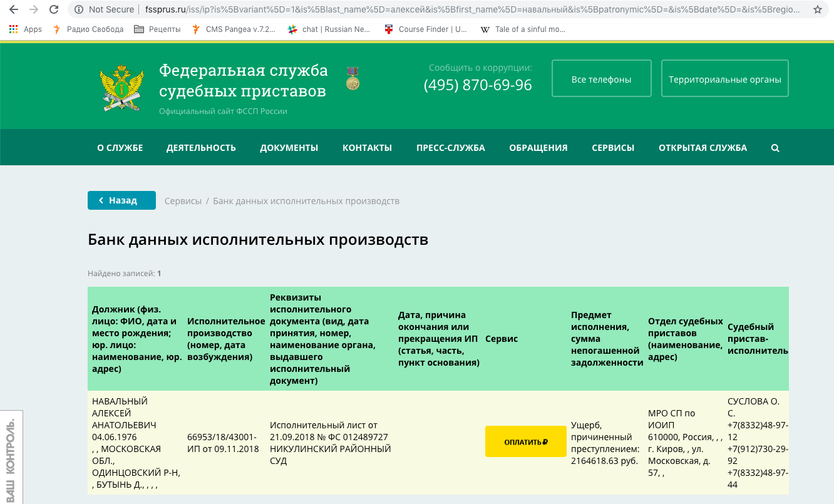The width and height of the screenshot is (834, 504).
Task: Click the browser back arrow
Action: [x=14, y=9]
